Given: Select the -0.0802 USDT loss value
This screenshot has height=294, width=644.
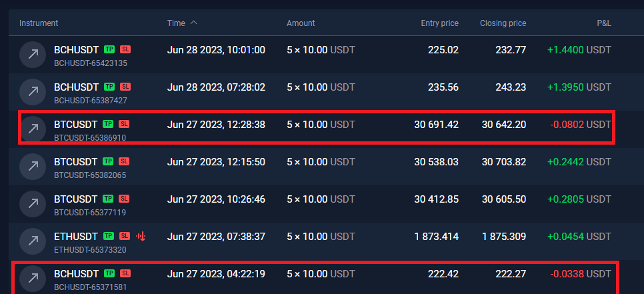Looking at the screenshot, I should pos(581,125).
